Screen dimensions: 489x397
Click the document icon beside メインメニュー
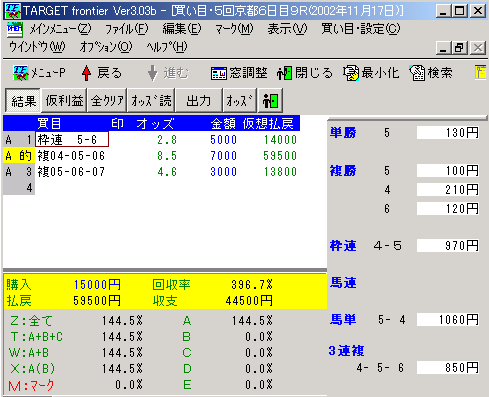pos(15,30)
